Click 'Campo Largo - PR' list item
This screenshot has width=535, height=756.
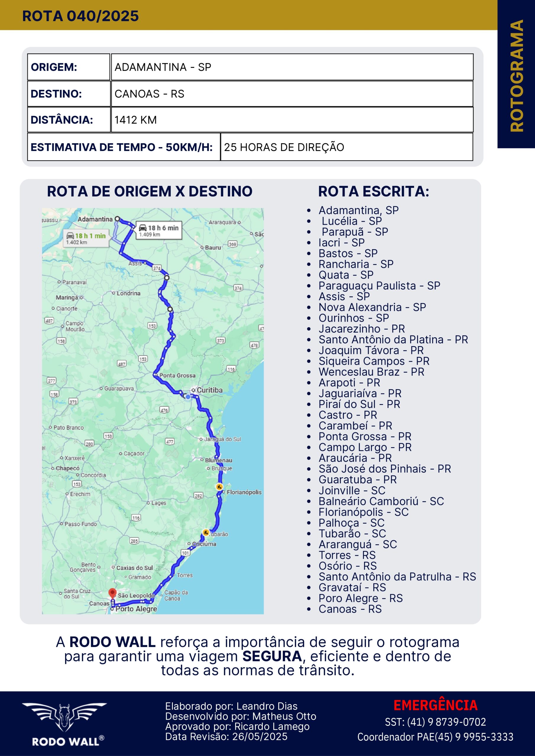pyautogui.click(x=365, y=447)
